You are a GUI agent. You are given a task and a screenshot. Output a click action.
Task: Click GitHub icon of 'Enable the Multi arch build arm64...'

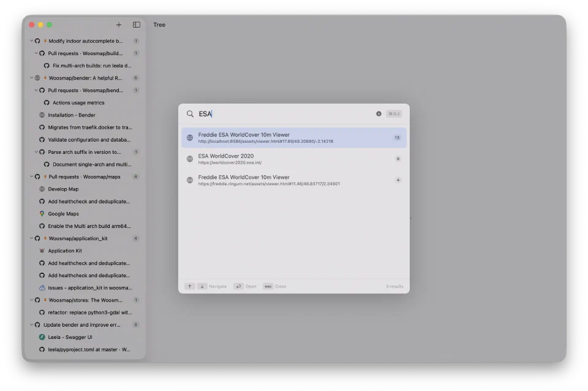click(42, 226)
